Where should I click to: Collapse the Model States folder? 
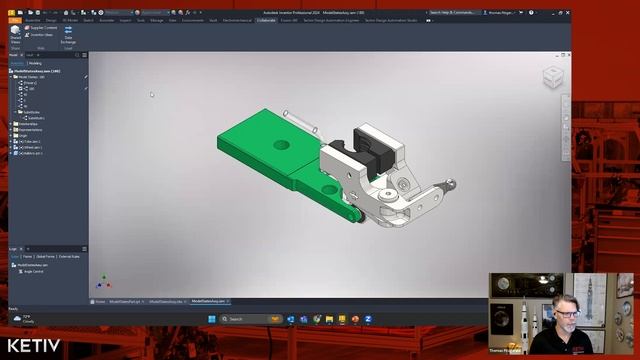(11, 77)
